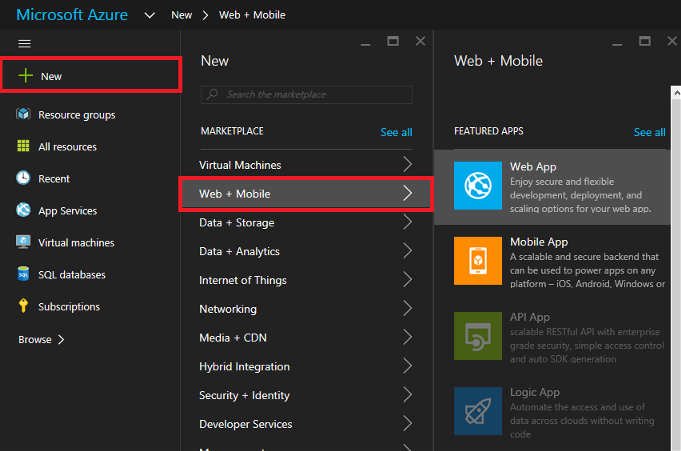681x451 pixels.
Task: Click the New breadcrumb in top bar
Action: pyautogui.click(x=182, y=15)
